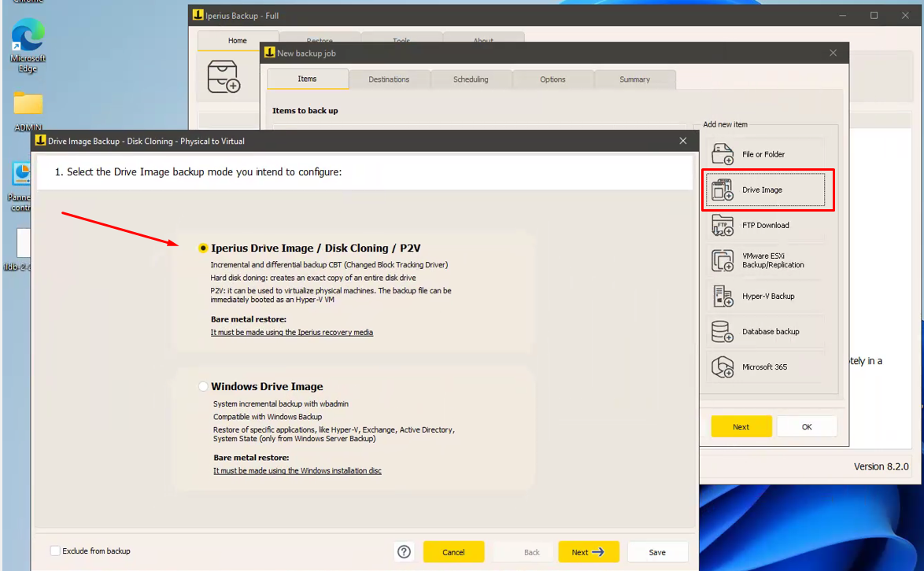Click the help question mark icon
The height and width of the screenshot is (571, 924).
404,551
